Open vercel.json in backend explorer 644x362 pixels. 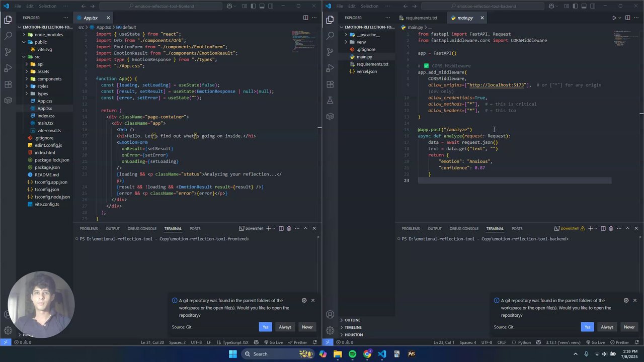[366, 71]
